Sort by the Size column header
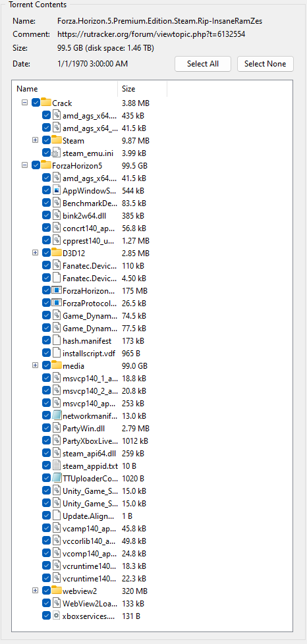 pyautogui.click(x=142, y=88)
